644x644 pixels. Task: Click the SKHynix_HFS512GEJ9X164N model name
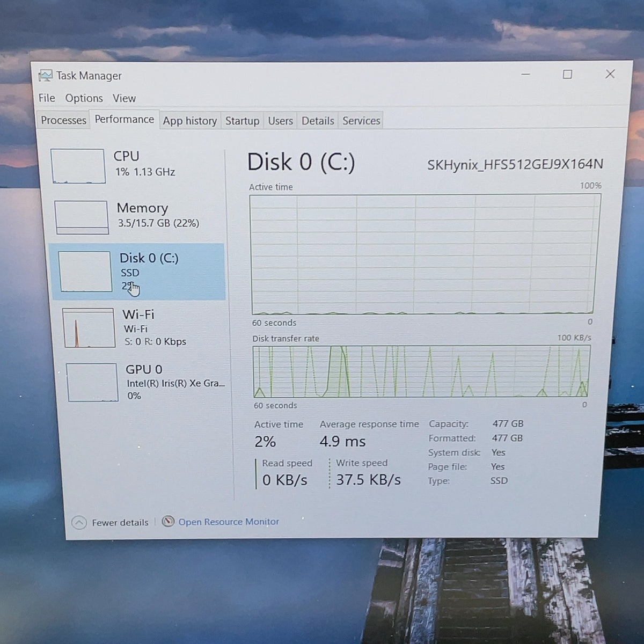[515, 164]
